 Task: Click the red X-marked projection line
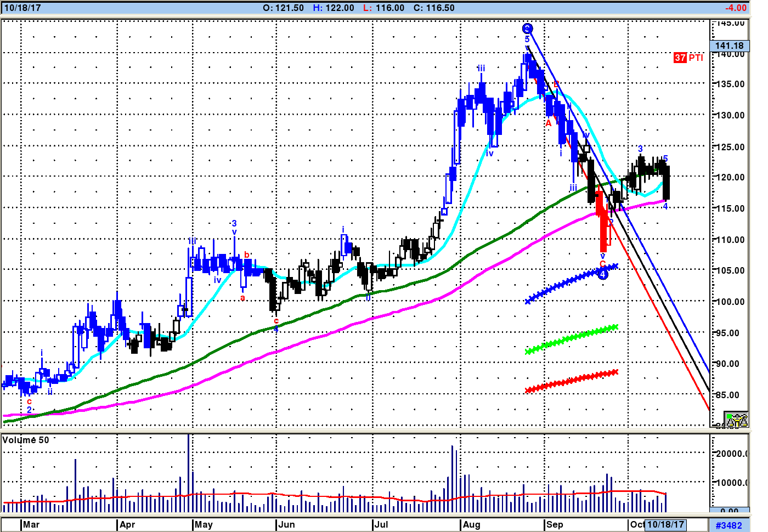[x=571, y=380]
